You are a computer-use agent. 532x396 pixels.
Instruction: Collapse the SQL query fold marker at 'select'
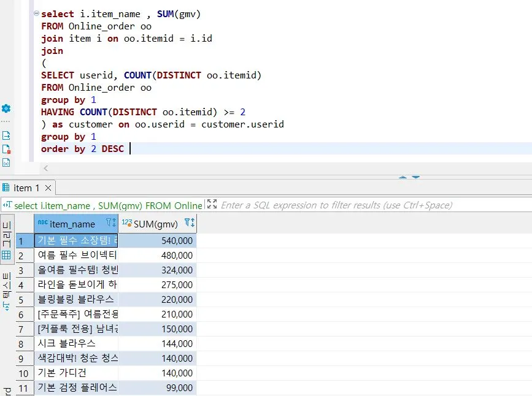pos(36,13)
